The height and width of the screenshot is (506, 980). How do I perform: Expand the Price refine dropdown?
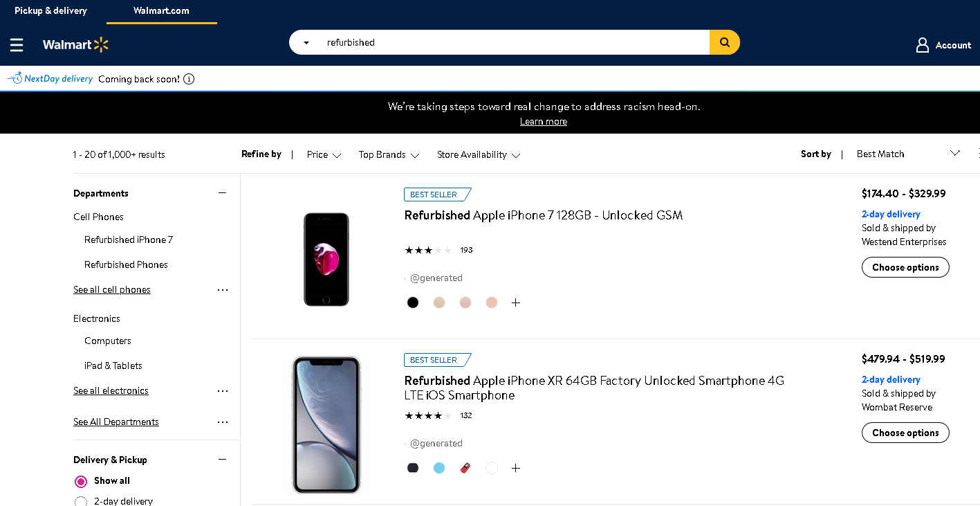pyautogui.click(x=324, y=154)
